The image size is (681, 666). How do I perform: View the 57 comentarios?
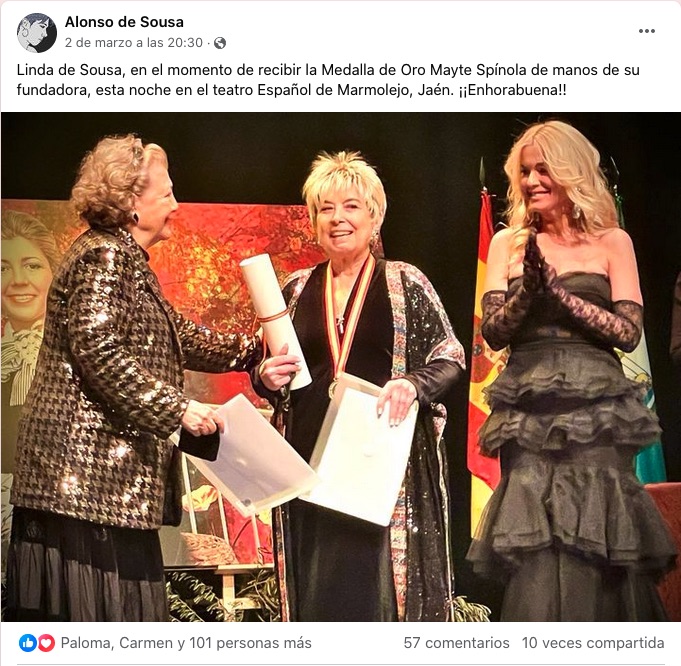[456, 643]
